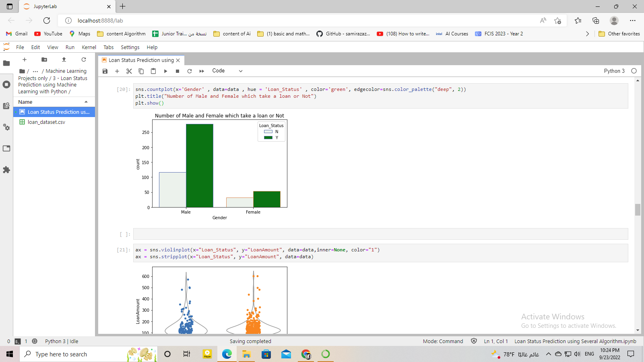Toggle the Name column sort arrow
Viewport: 644px width, 362px height.
85,102
